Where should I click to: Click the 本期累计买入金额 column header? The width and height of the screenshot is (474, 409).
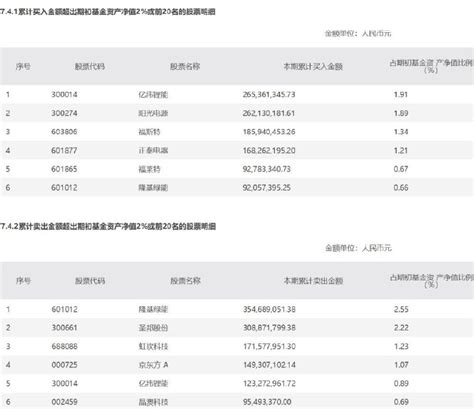click(313, 66)
